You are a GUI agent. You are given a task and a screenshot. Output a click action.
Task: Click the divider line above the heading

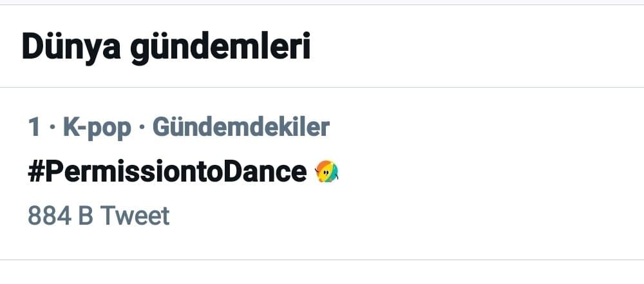click(x=322, y=5)
